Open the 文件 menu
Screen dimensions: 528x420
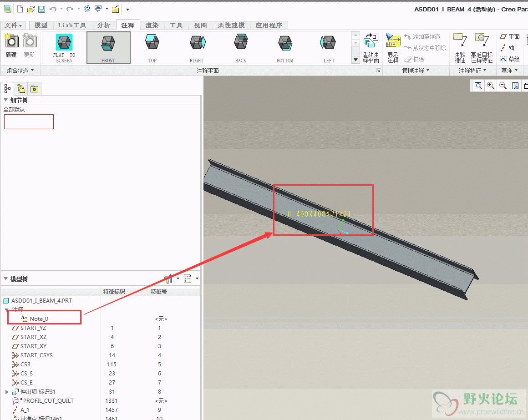pos(13,25)
